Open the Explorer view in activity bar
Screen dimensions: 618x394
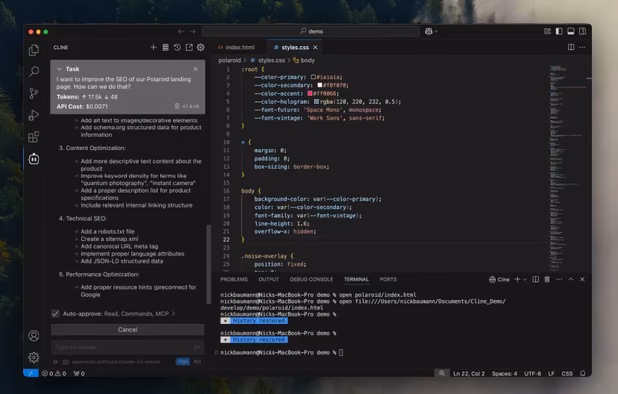click(x=34, y=50)
